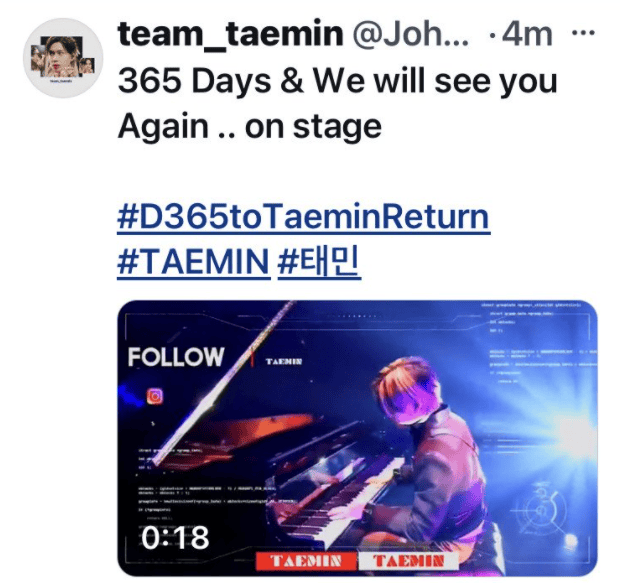Open the team_taemin display name
Image resolution: width=620 pixels, height=583 pixels.
tap(230, 34)
